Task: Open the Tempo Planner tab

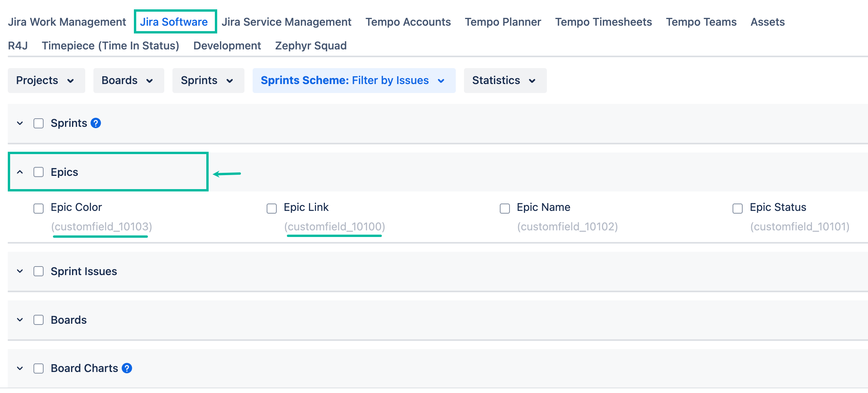Action: 503,22
